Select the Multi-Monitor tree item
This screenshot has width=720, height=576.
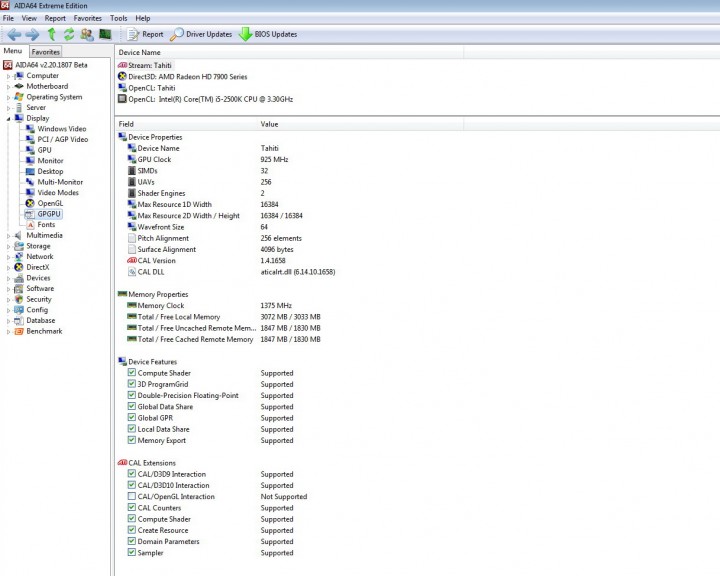click(60, 182)
